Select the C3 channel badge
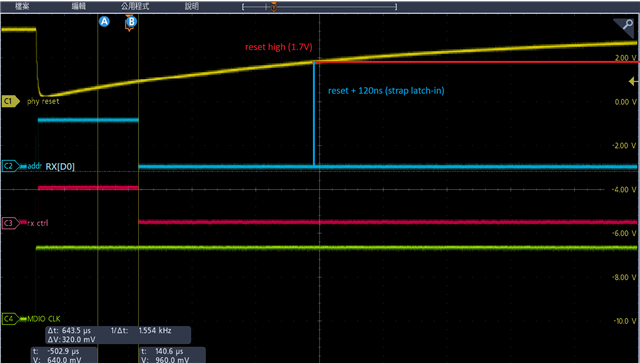 click(11, 223)
